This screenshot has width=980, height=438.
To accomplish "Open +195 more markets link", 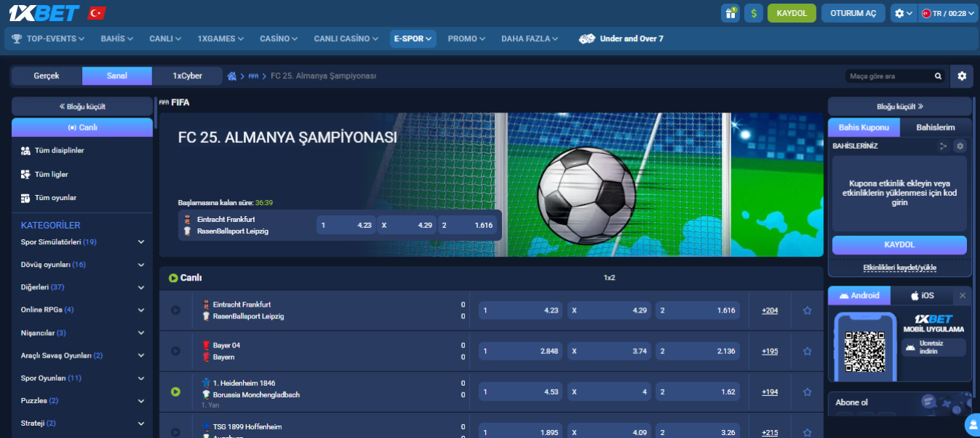I will tap(770, 351).
